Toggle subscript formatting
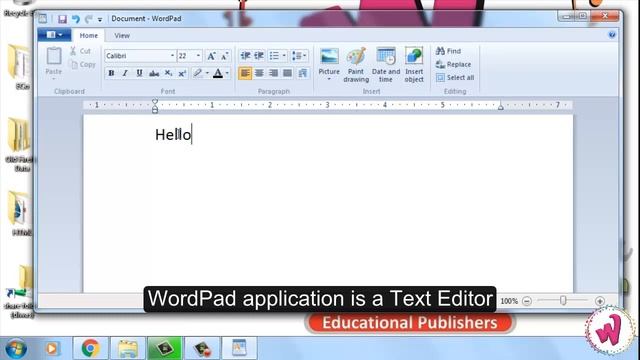Viewport: 640px width, 360px height. (x=168, y=73)
